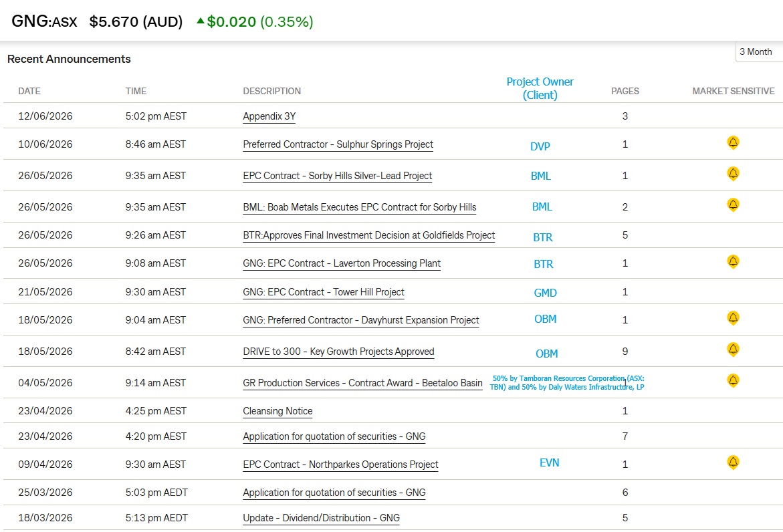
Task: Open the 3 Month period selector
Action: pos(758,52)
